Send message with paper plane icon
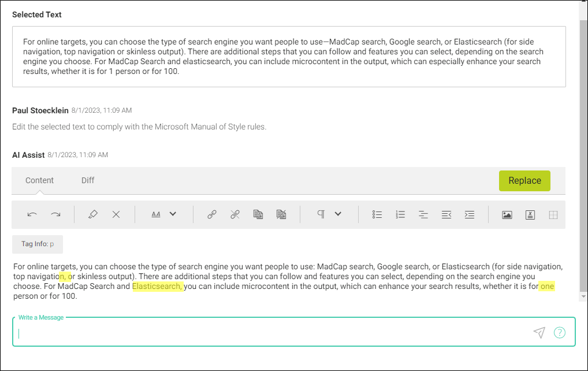The height and width of the screenshot is (371, 588). pyautogui.click(x=539, y=332)
